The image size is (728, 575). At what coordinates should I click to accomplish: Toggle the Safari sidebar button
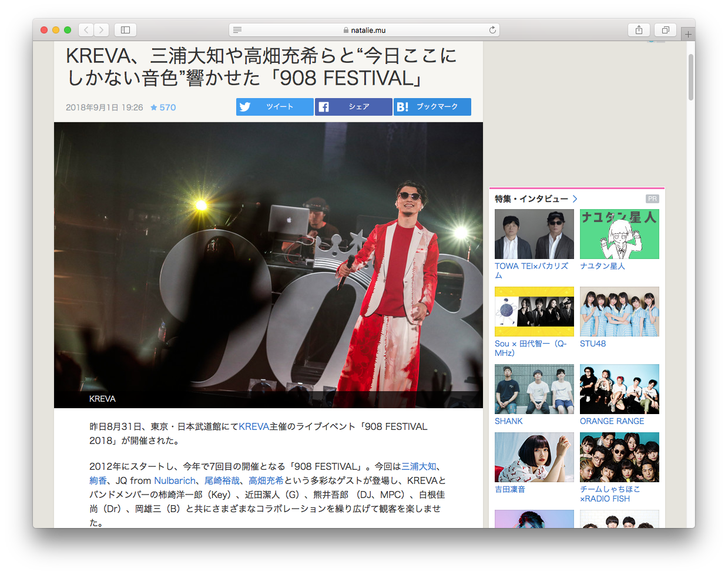coord(125,30)
